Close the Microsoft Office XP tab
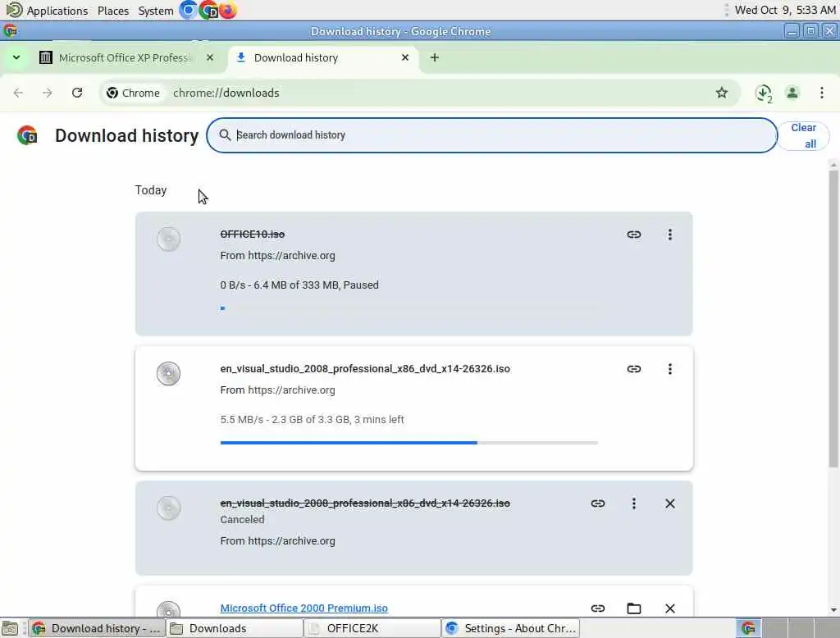The image size is (840, 638). click(210, 57)
